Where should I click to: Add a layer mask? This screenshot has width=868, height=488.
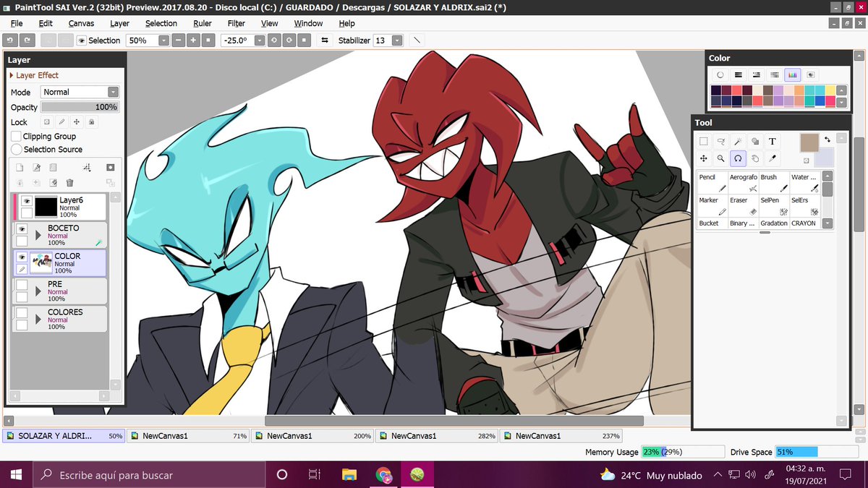click(x=111, y=168)
